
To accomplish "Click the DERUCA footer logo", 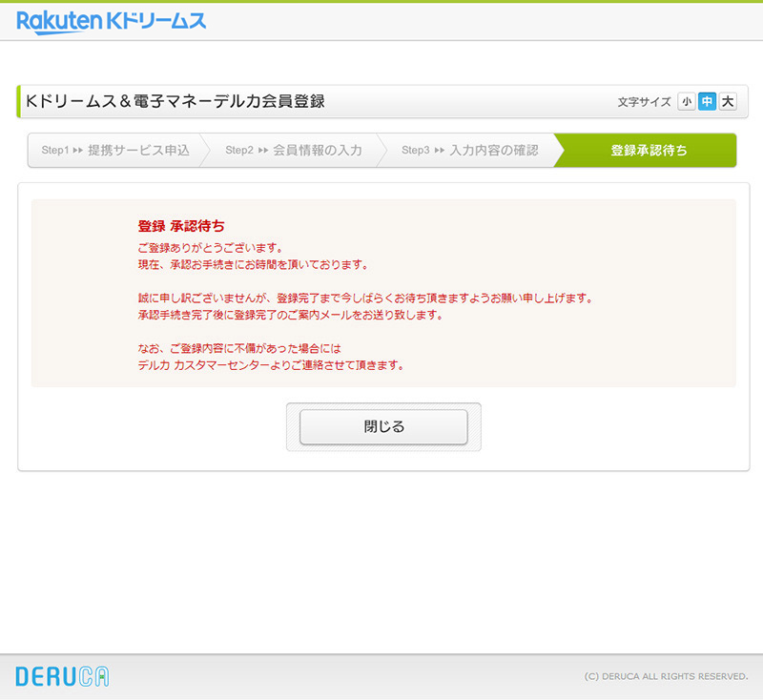I will point(62,676).
